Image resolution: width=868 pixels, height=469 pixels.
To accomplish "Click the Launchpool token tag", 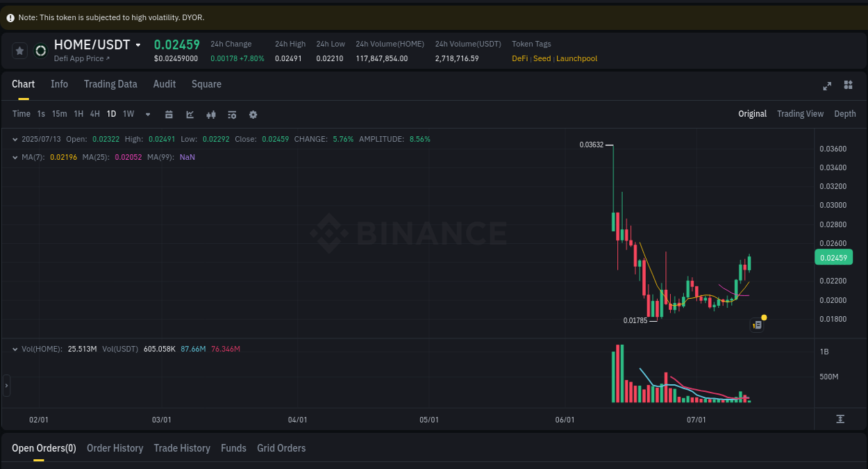I will [x=576, y=58].
